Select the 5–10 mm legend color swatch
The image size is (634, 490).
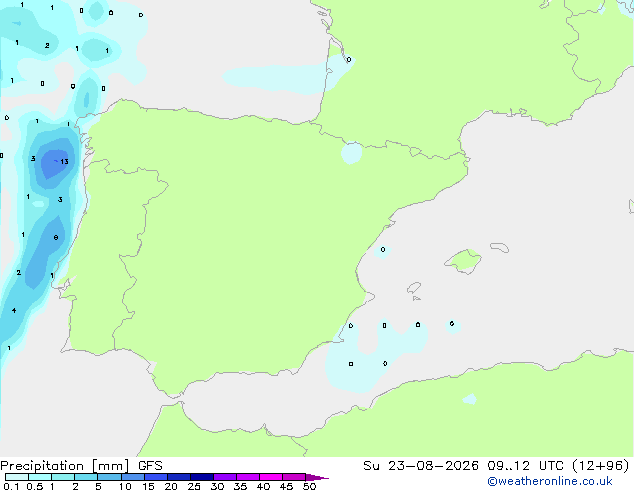pyautogui.click(x=109, y=477)
